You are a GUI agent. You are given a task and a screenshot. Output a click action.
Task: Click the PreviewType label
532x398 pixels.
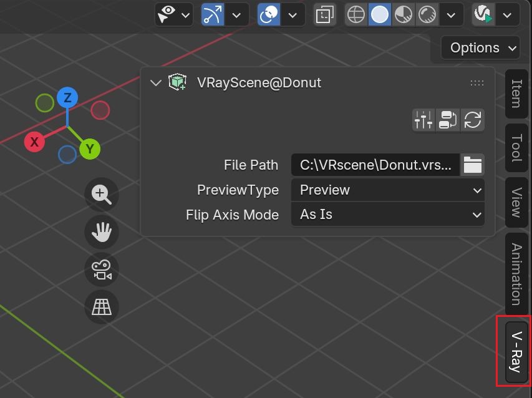[x=238, y=190]
